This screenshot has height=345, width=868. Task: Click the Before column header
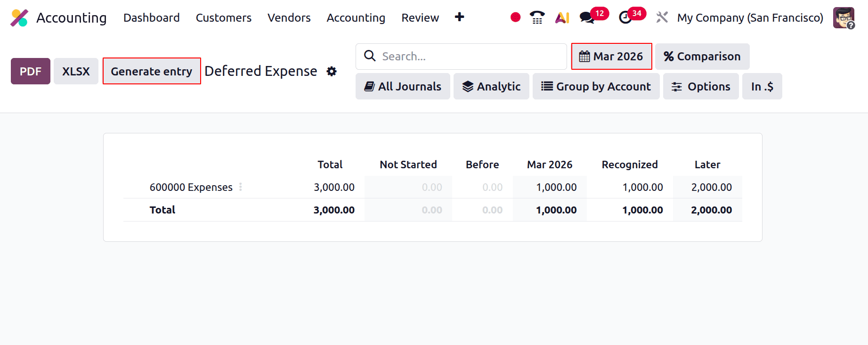coord(482,164)
